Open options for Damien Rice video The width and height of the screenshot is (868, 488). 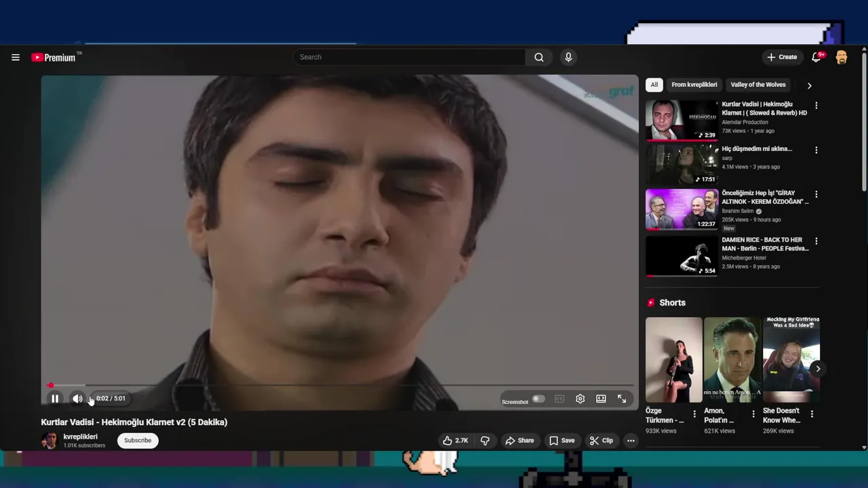coord(816,241)
